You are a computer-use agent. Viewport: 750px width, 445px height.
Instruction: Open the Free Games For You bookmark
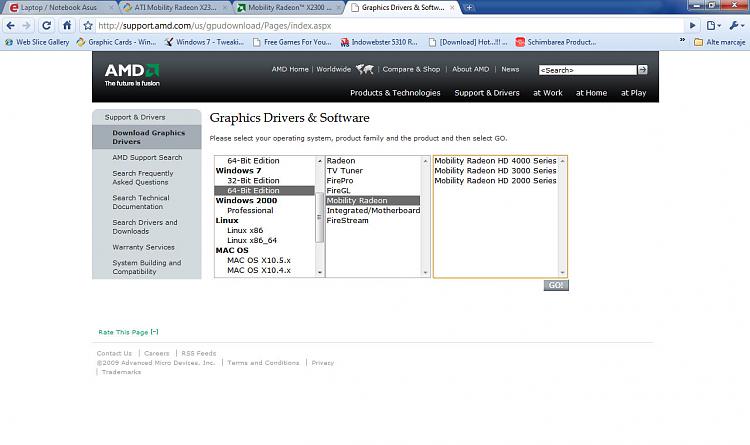(x=292, y=42)
